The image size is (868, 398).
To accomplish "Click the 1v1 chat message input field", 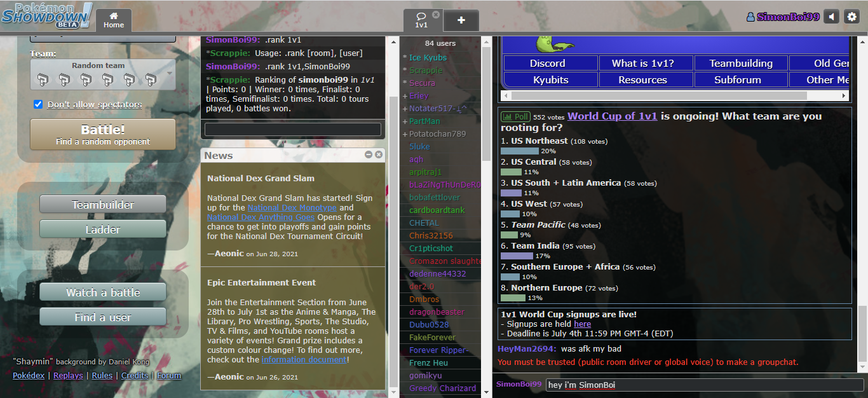I will click(x=705, y=385).
